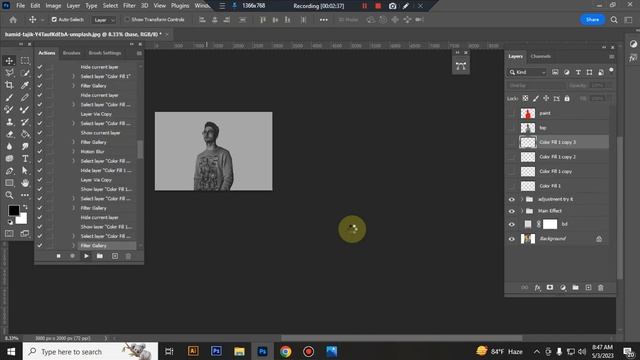Delete selected action with trash icon

128,256
